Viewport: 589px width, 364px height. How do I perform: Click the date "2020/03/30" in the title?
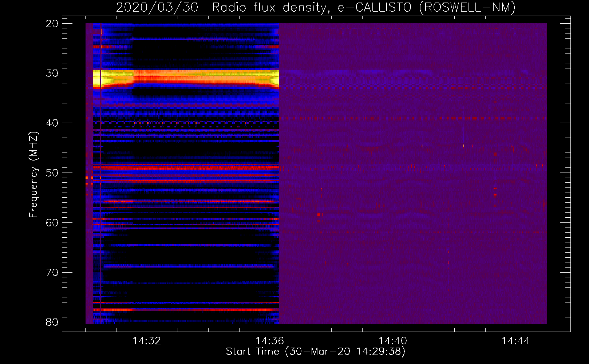(x=157, y=7)
